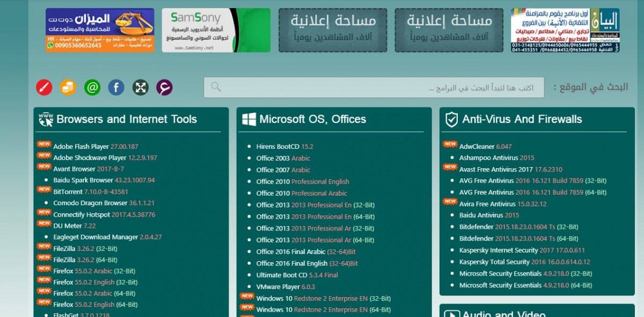The image size is (644, 317).
Task: Open Ashampoo Antivirus 2015 link
Action: (496, 158)
